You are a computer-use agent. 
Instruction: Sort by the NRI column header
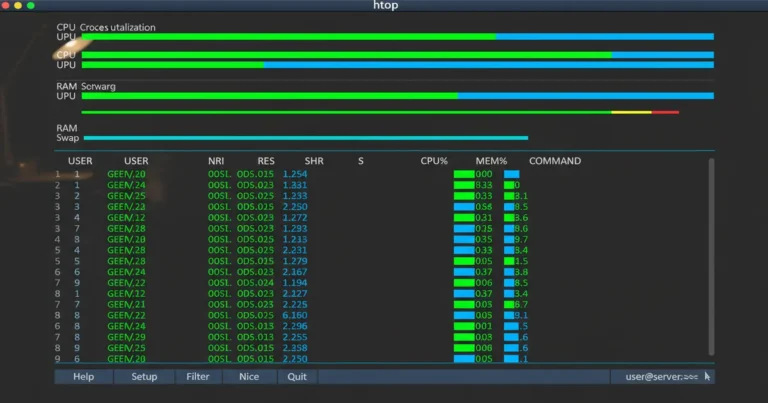point(216,161)
